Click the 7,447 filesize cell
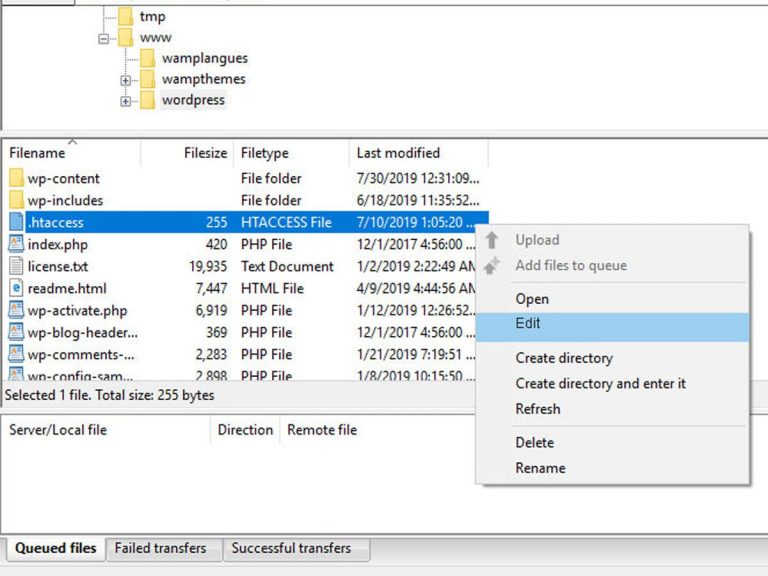 click(212, 288)
